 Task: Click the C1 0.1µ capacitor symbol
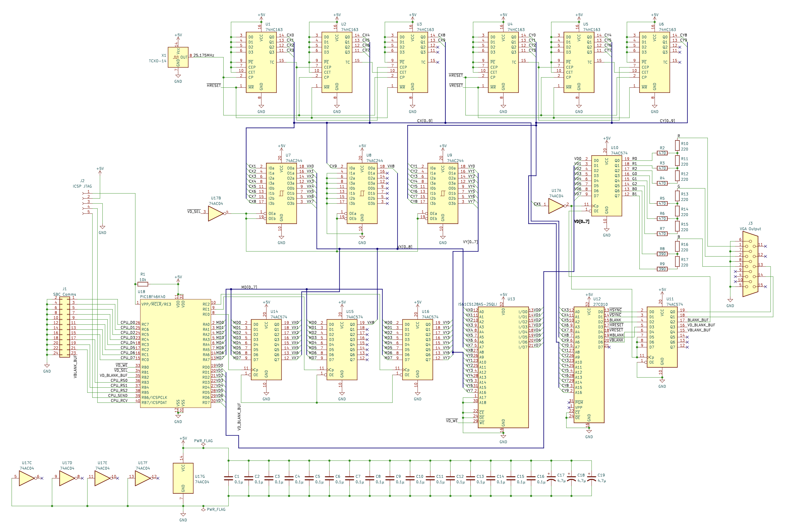pyautogui.click(x=228, y=478)
